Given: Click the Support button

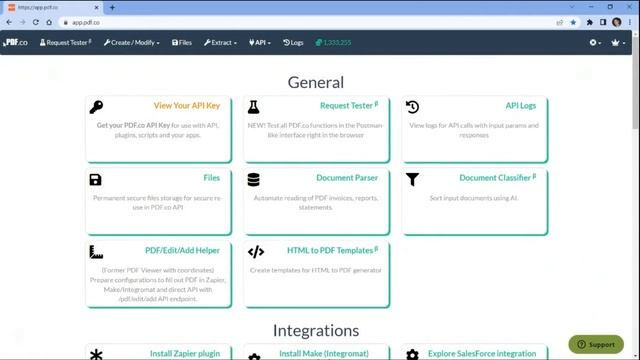Looking at the screenshot, I should [596, 344].
